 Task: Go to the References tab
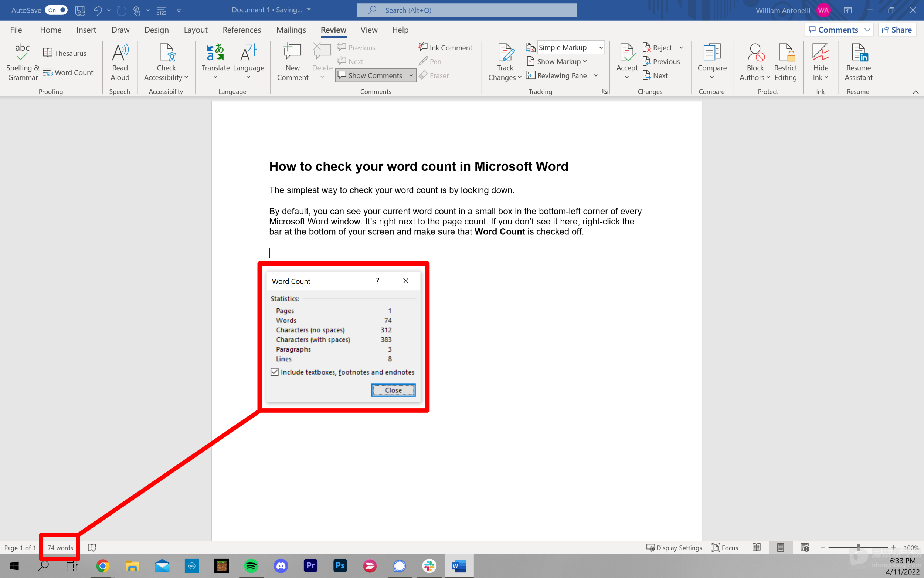pyautogui.click(x=242, y=30)
